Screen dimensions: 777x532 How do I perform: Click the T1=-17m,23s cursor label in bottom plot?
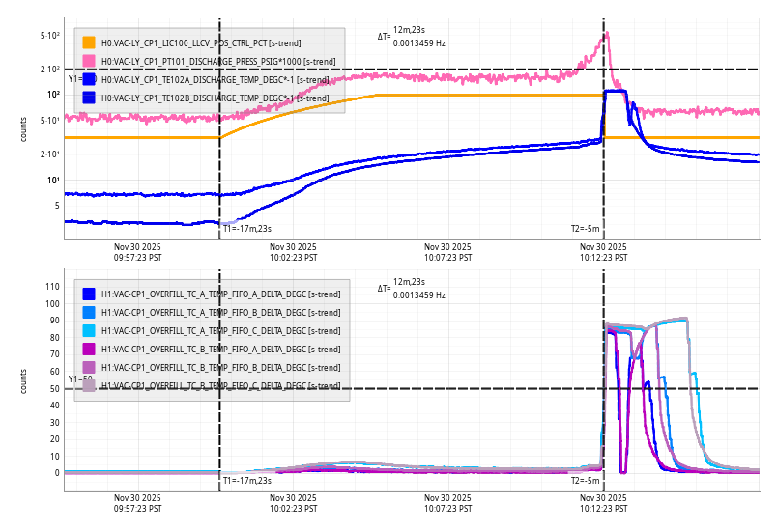click(x=247, y=480)
